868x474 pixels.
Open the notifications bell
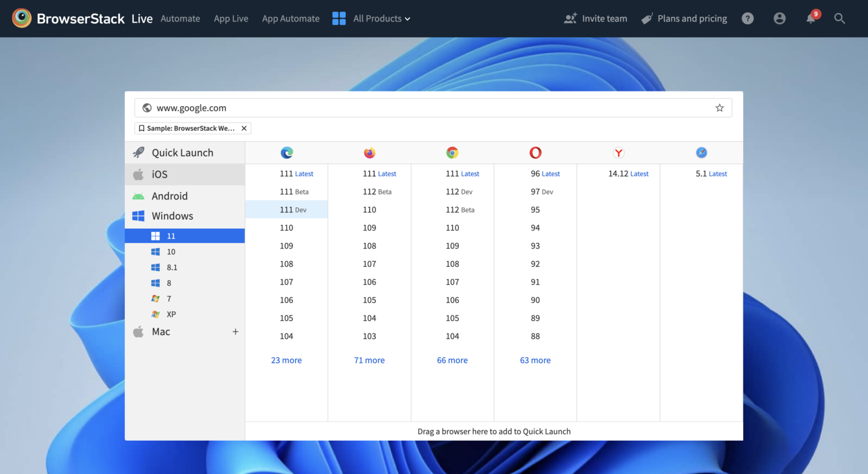pos(810,18)
